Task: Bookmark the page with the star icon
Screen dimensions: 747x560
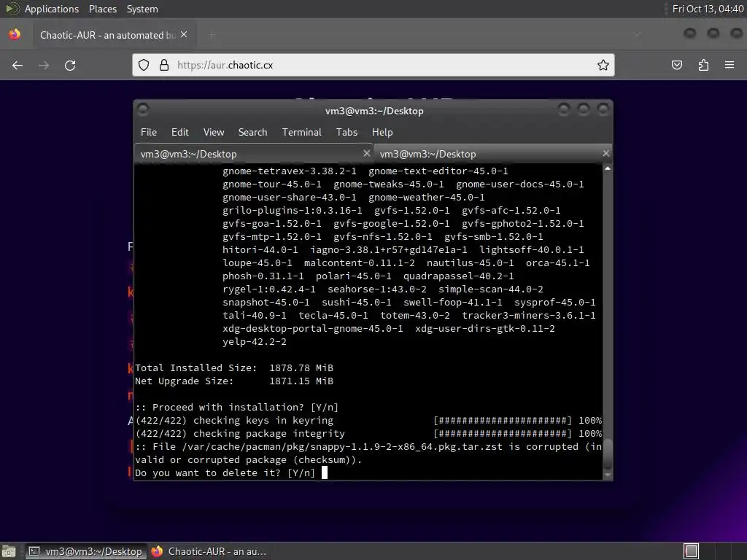Action: click(x=603, y=65)
